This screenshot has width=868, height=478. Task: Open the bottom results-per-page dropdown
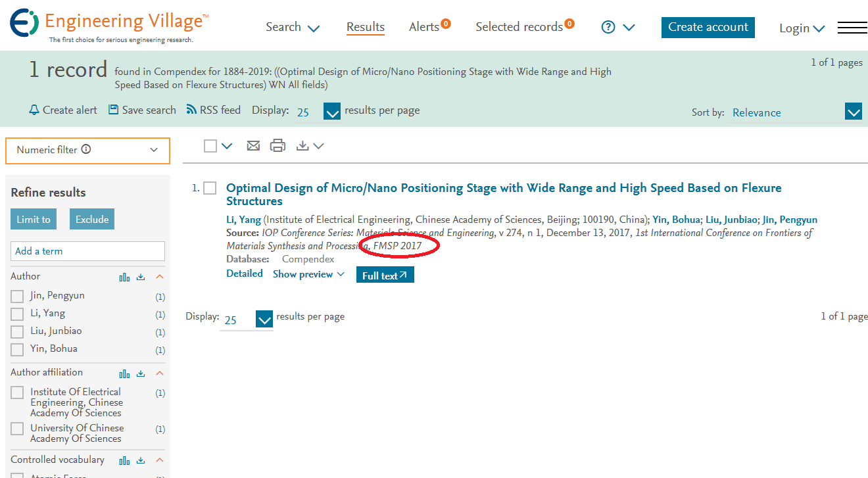pyautogui.click(x=264, y=320)
